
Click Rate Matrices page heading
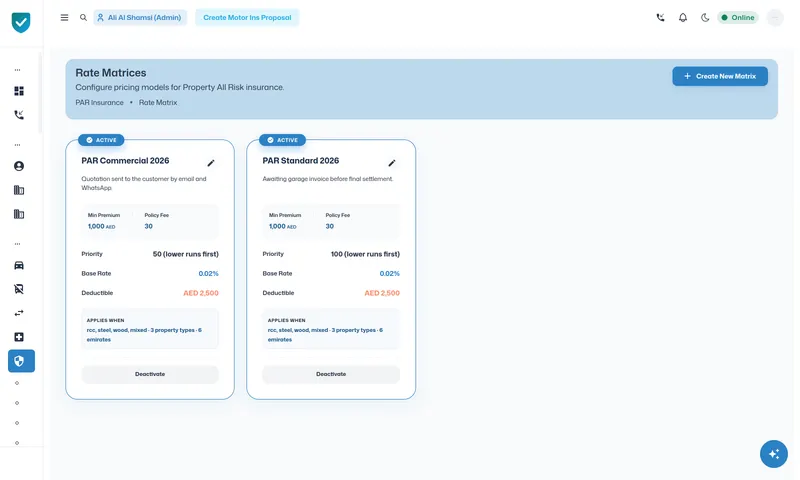pos(111,73)
